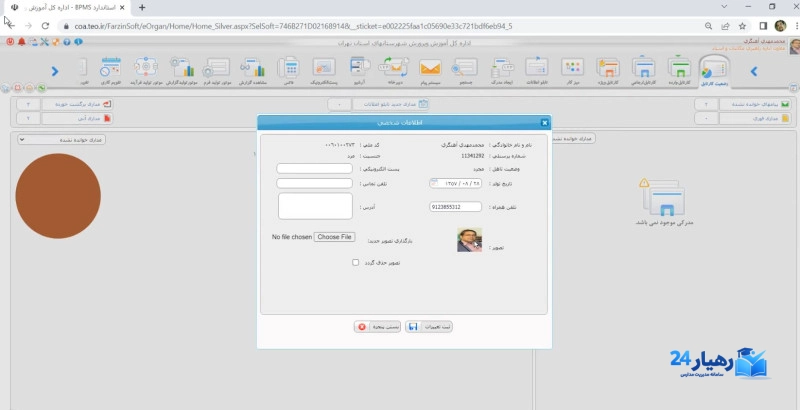Bookmark this page with the star icon
800x410 pixels.
(x=742, y=26)
